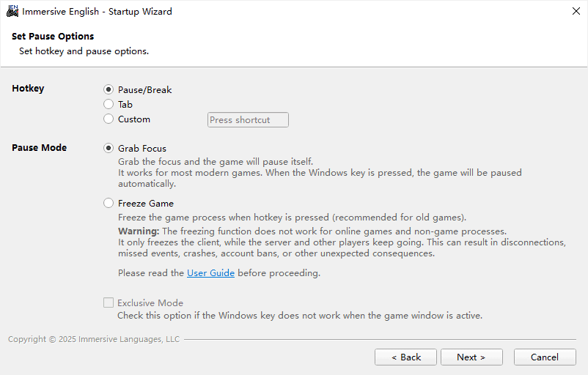Viewport: 588px width, 375px height.
Task: Enable the Exclusive Mode checkbox
Action: [x=109, y=303]
